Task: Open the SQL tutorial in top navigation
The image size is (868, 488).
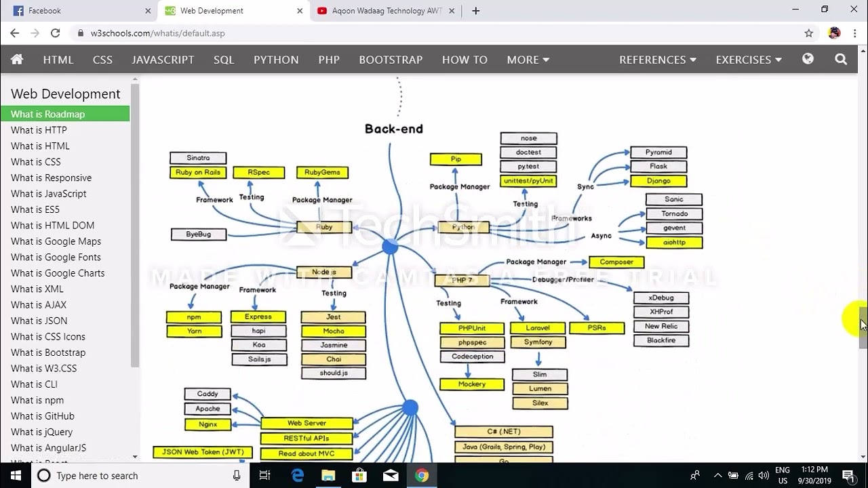Action: click(224, 60)
